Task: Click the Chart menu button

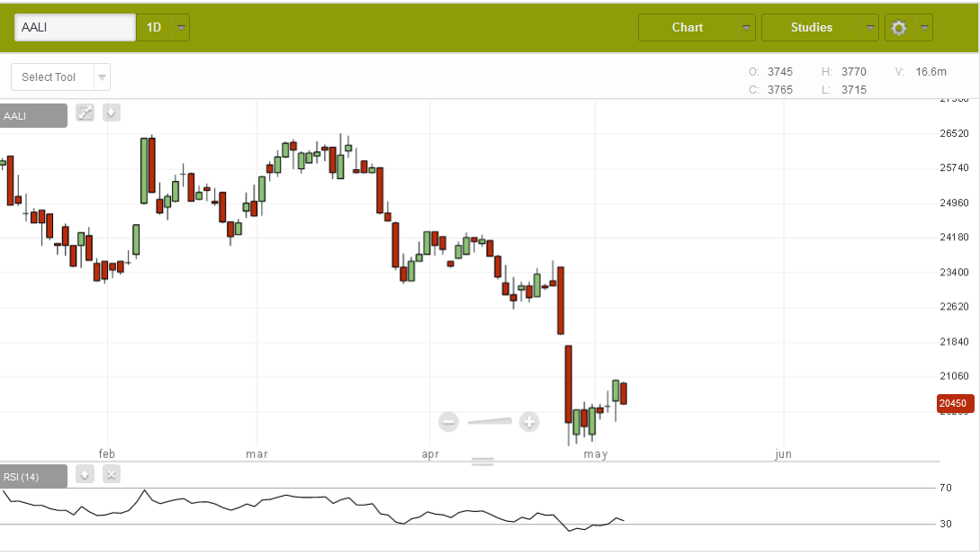Action: click(x=688, y=28)
